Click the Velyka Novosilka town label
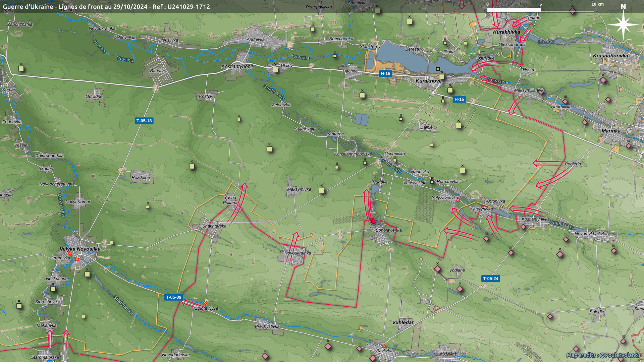The height and width of the screenshot is (362, 644). coord(80,249)
